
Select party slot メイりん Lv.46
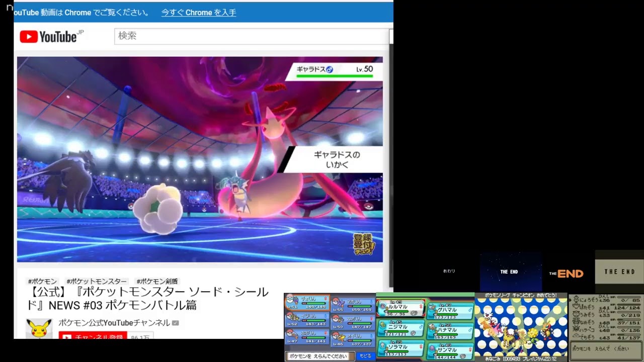tap(353, 339)
